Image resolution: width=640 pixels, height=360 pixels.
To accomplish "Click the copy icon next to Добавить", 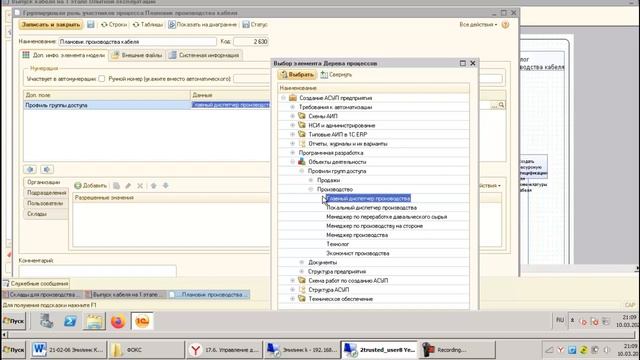I will [x=116, y=186].
